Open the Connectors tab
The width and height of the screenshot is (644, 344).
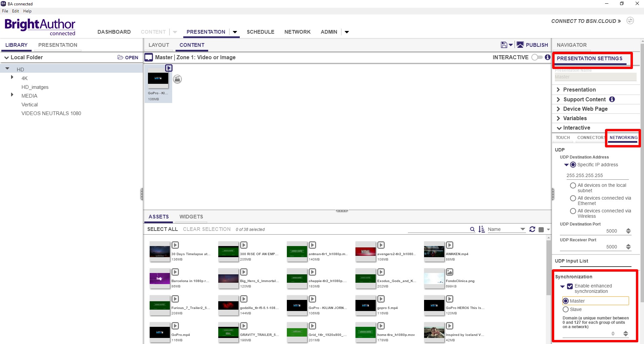tap(591, 138)
